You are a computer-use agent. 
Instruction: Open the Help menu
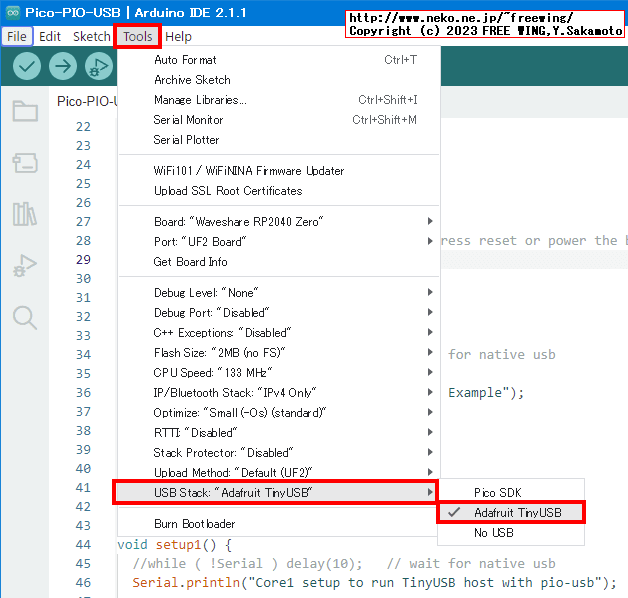pyautogui.click(x=178, y=36)
